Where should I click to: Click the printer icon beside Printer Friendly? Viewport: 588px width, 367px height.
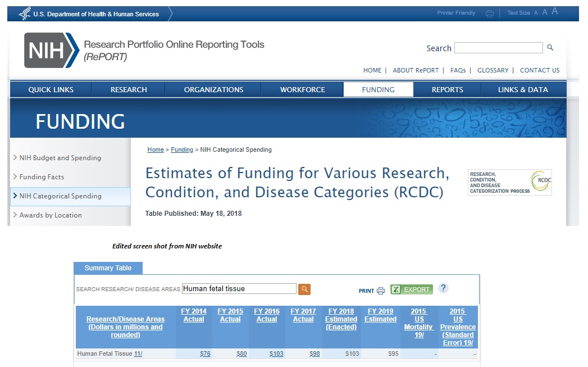click(489, 14)
